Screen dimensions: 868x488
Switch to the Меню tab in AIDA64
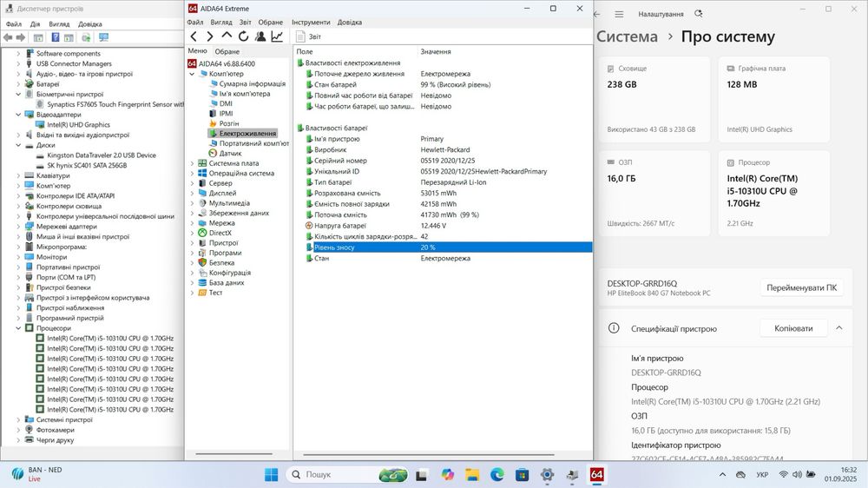point(197,51)
